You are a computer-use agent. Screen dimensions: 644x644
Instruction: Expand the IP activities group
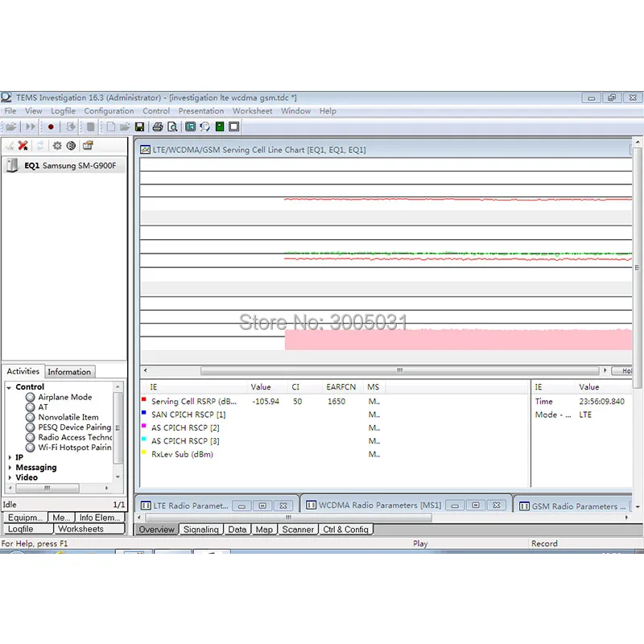10,457
